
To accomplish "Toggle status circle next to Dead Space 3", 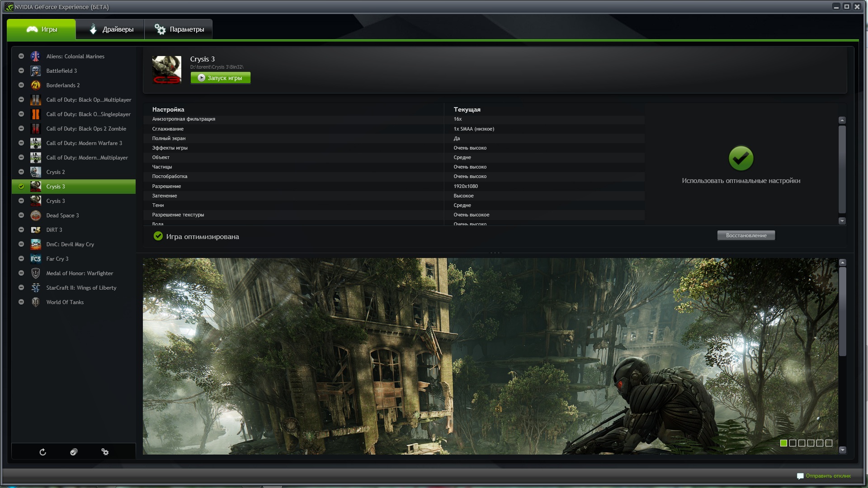I will 21,216.
